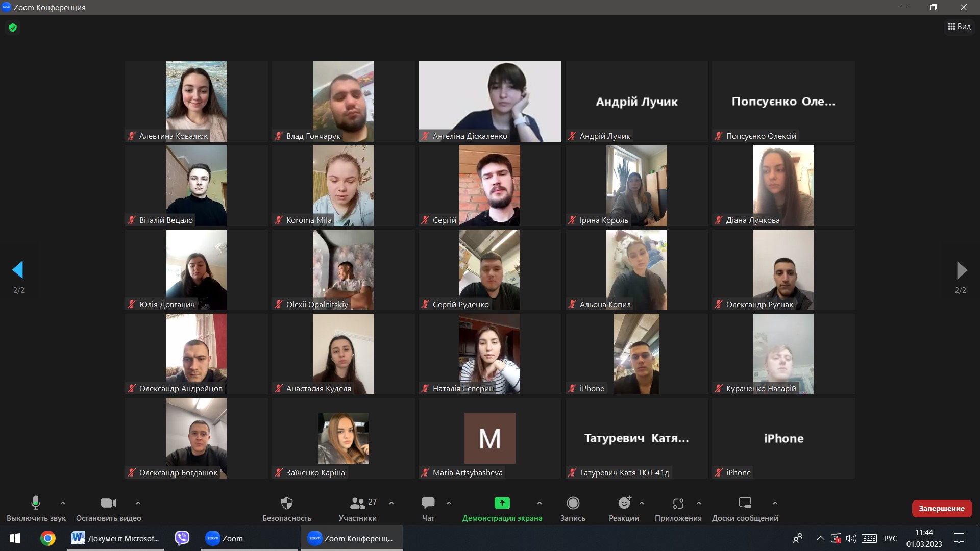
Task: Expand audio options arrow next to microphone
Action: point(63,503)
